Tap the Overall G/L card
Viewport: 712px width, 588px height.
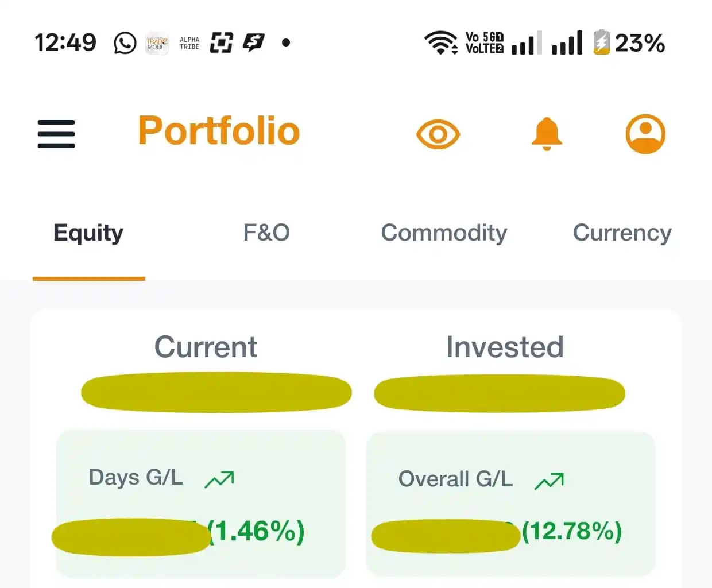(x=510, y=504)
